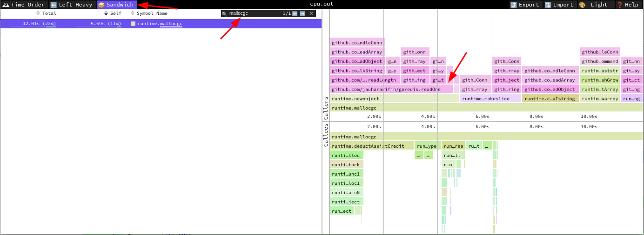Close the search box with X
Screen dimensions: 644x235
[x=312, y=13]
